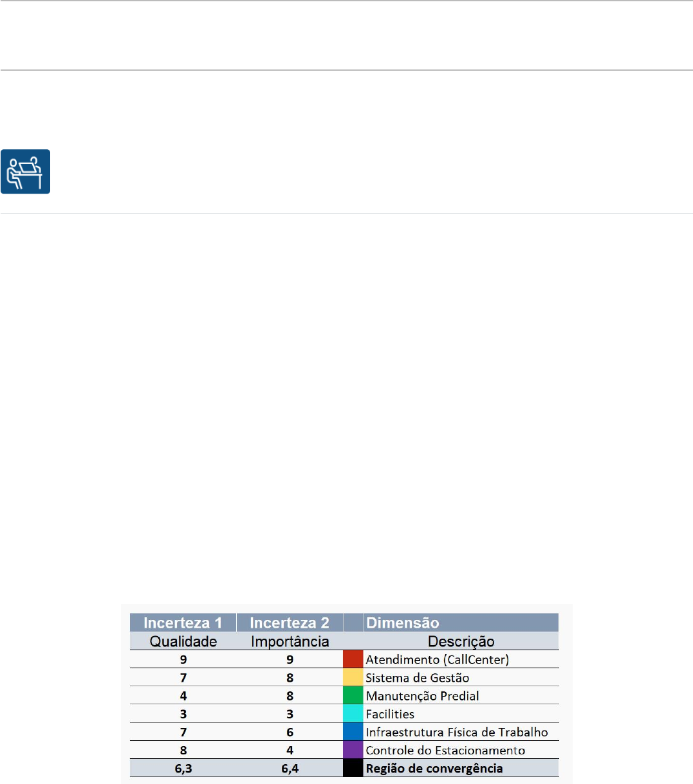Click the blue Infraestrutura Física swatch

pos(353,732)
